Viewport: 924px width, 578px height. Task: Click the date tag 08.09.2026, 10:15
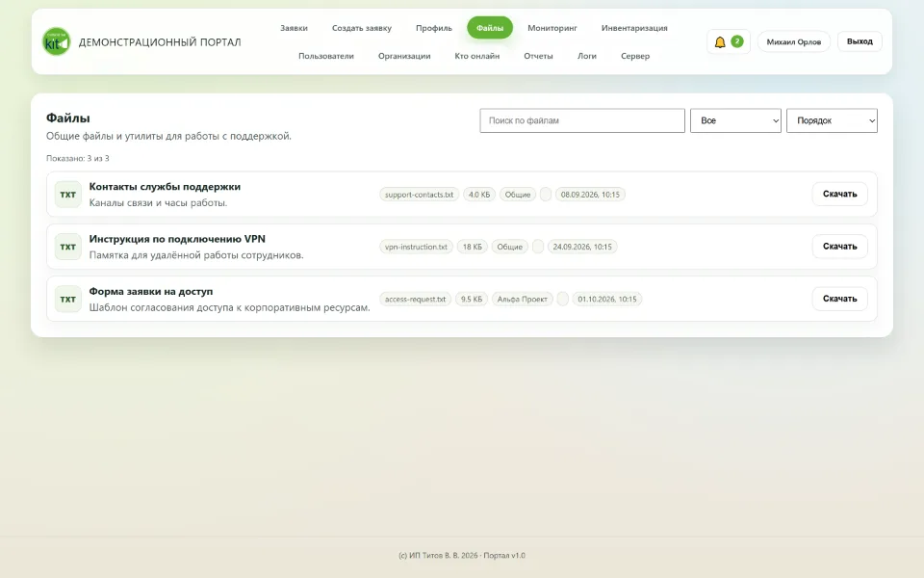click(x=590, y=195)
